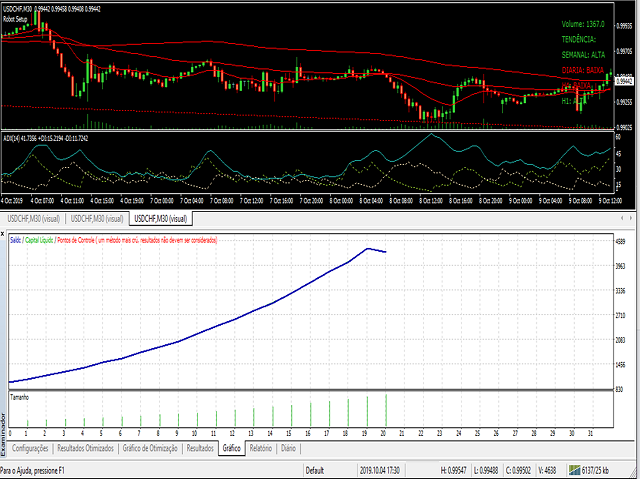
Task: Click the 8 Oct 12:00 time label
Action: point(431,201)
